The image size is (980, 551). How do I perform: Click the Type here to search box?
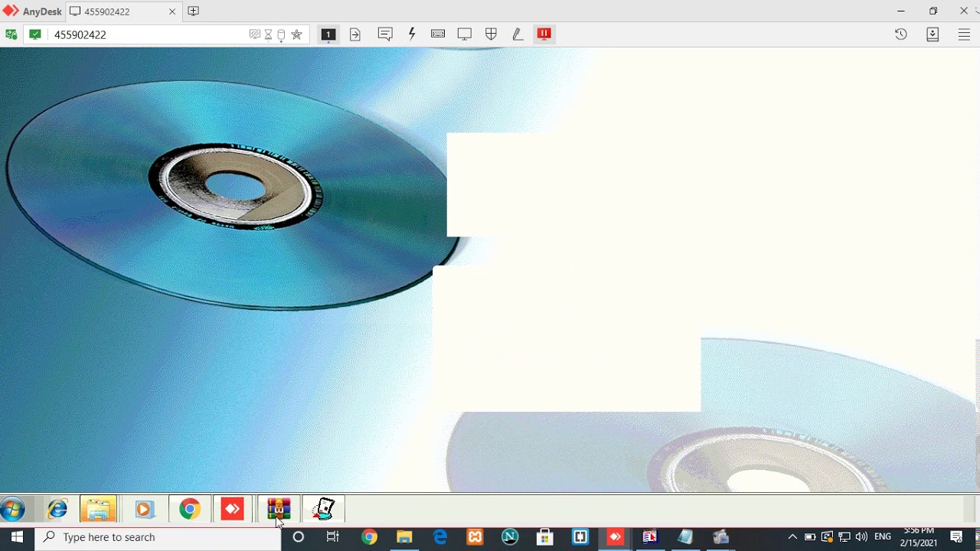[158, 537]
